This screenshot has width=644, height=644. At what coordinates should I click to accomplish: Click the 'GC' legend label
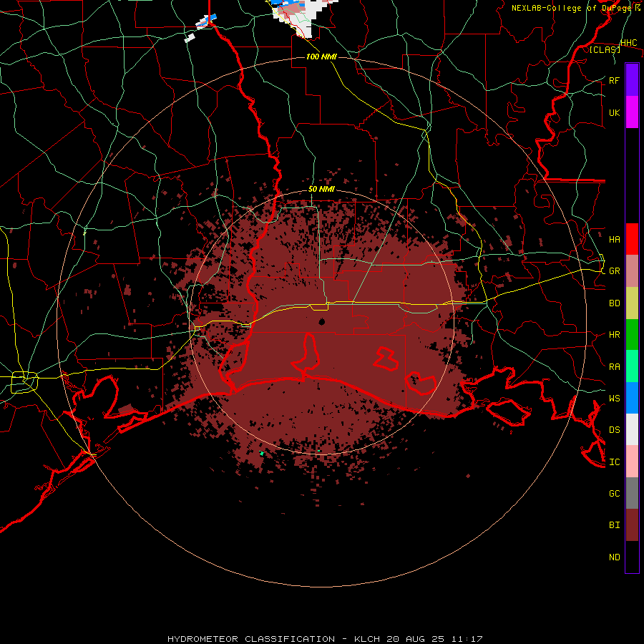(x=614, y=494)
